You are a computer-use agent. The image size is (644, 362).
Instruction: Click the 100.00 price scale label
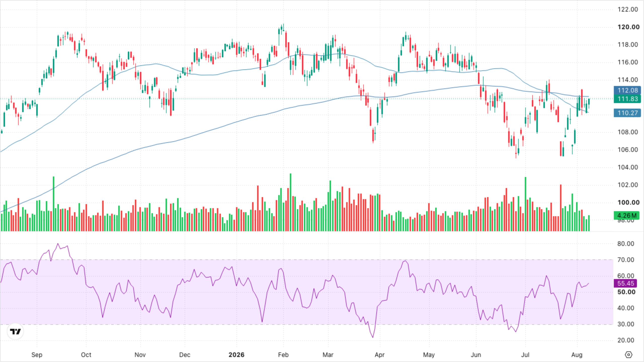click(x=628, y=202)
